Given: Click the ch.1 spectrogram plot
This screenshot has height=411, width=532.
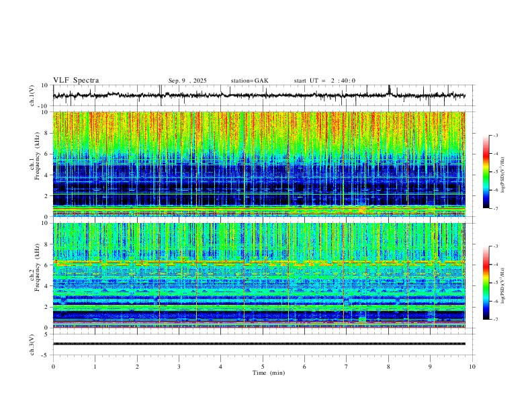Looking at the screenshot, I should click(x=259, y=164).
